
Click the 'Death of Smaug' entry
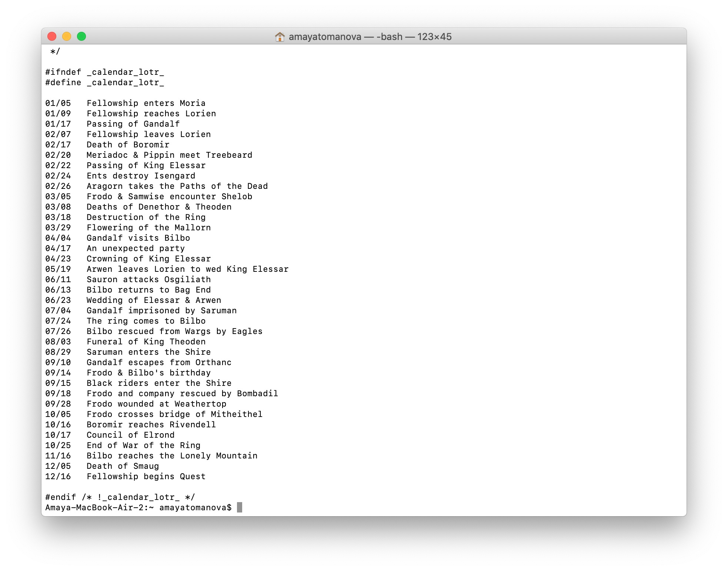pos(123,466)
